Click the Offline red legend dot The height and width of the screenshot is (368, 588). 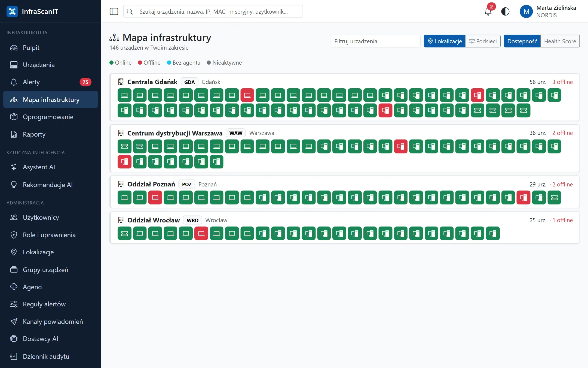[x=140, y=63]
